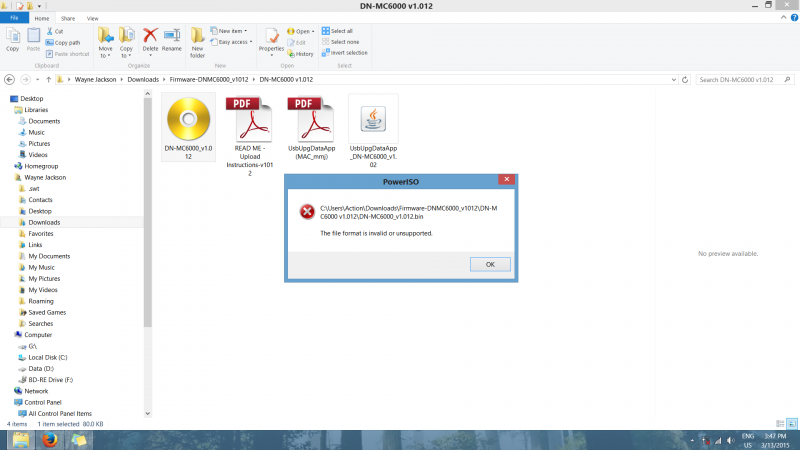Click the volume icon in system tray

[731, 440]
